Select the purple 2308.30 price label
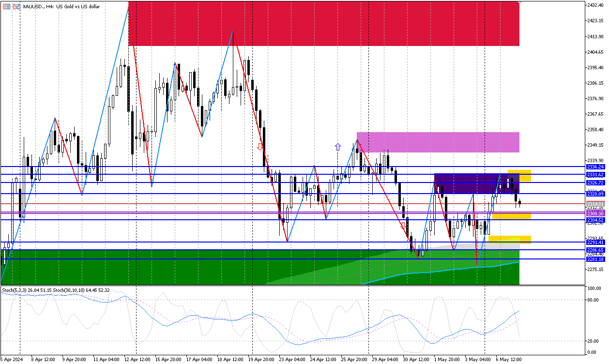Viewport: 609px width, 364px height. (x=594, y=213)
